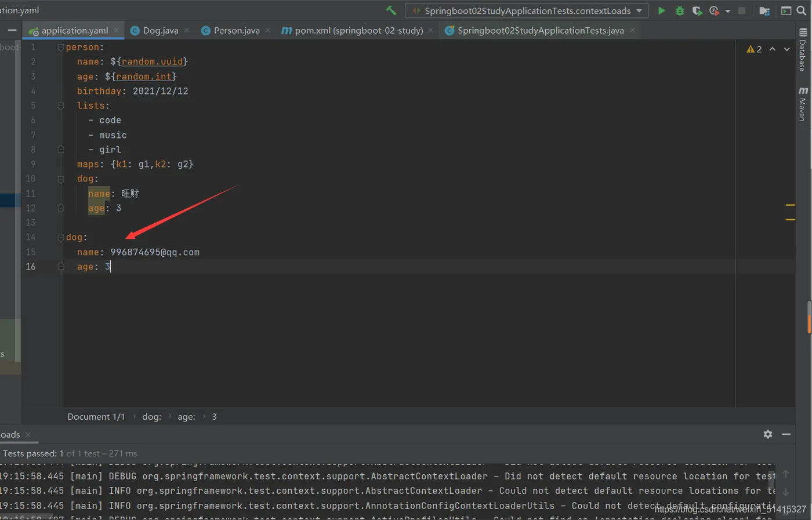Screen dimensions: 812x520
Task: Build the project with the hammer icon
Action: [391, 10]
